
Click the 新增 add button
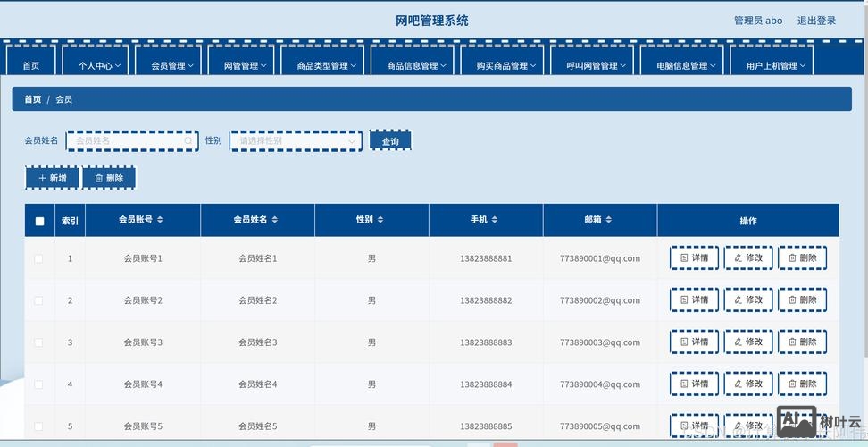click(x=53, y=178)
